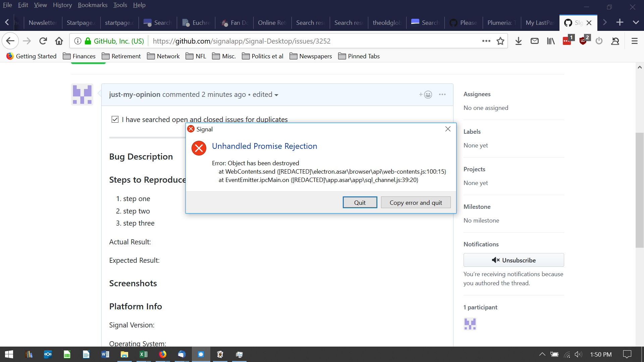
Task: Go back to the previous page
Action: (10, 41)
